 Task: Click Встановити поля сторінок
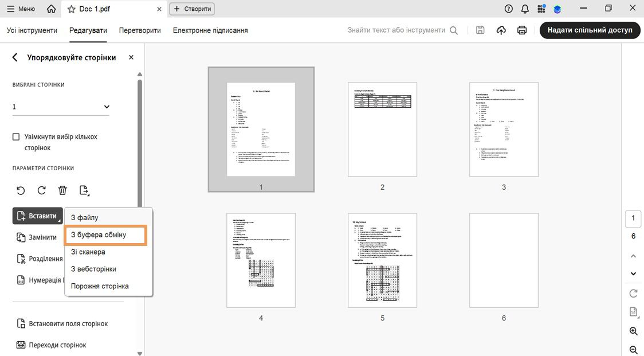62,324
